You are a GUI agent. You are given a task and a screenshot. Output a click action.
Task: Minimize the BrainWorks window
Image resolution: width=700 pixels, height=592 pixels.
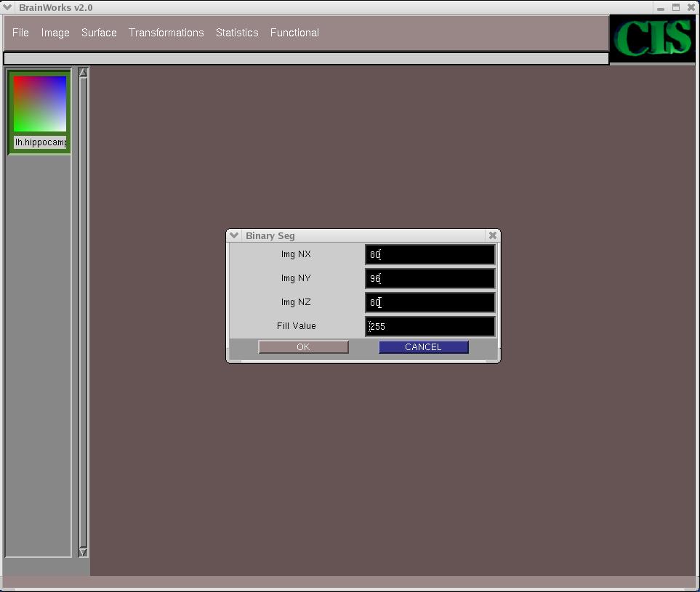[x=661, y=8]
